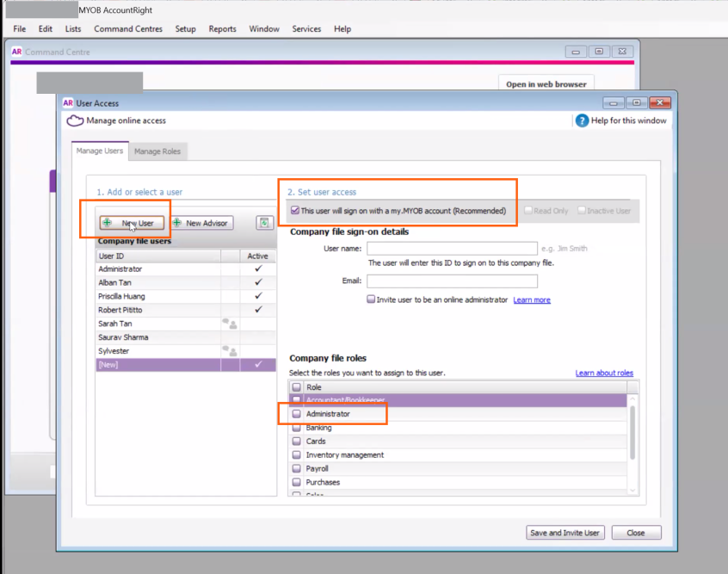
Task: Click the Role column header
Action: [x=465, y=387]
